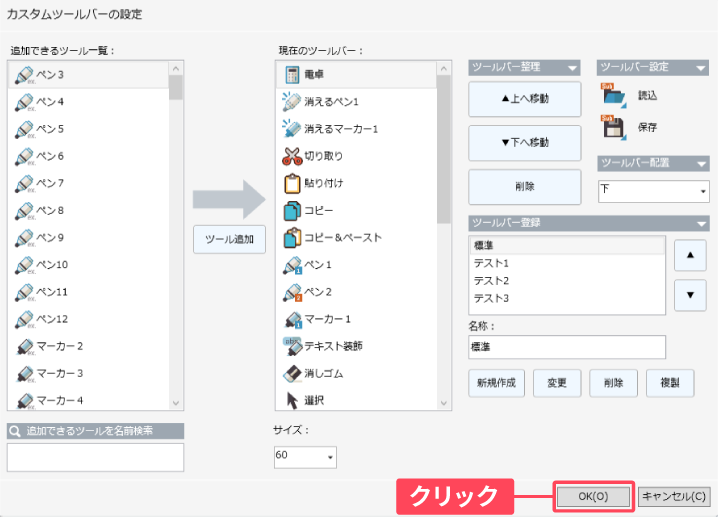Select the ペン2 icon in current toolbar
The image size is (718, 517).
coord(292,292)
